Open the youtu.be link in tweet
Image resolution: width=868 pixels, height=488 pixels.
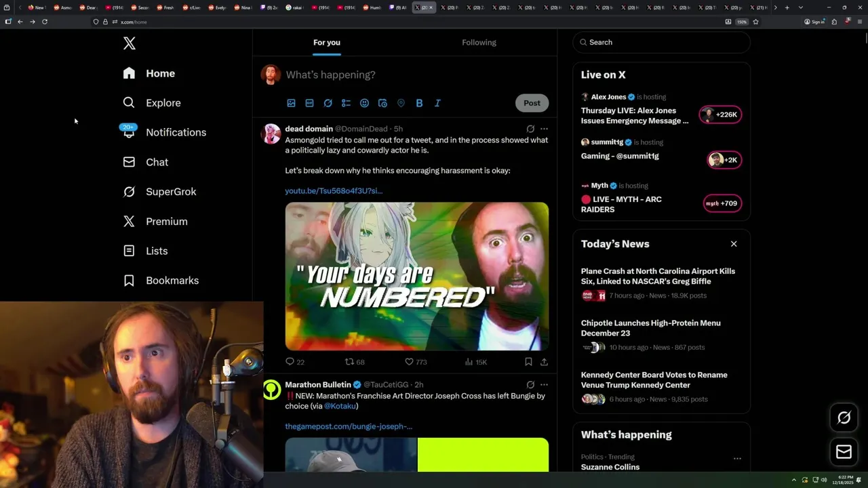[x=334, y=191]
